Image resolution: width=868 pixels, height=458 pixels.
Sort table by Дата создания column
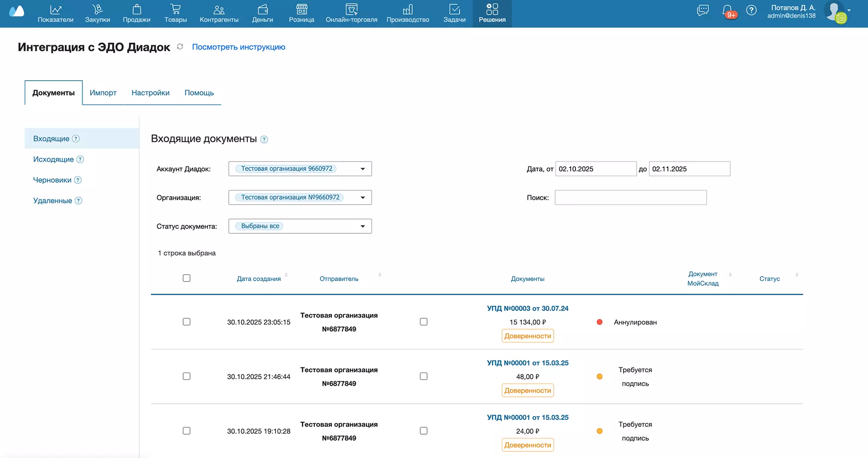[259, 279]
